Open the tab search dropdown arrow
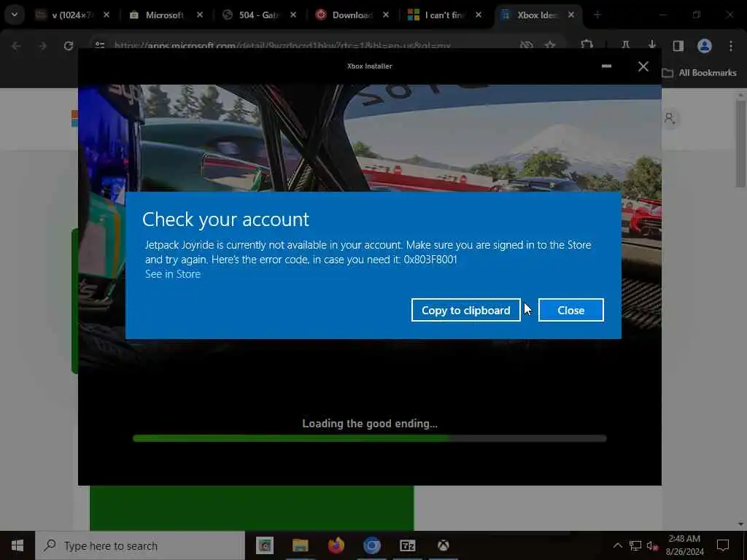The width and height of the screenshot is (747, 560). click(x=15, y=15)
